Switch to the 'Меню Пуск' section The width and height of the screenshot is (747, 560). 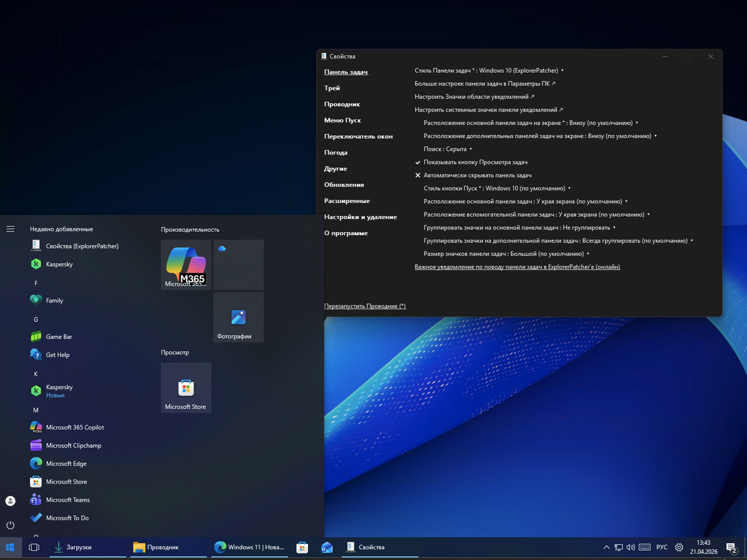pos(343,121)
